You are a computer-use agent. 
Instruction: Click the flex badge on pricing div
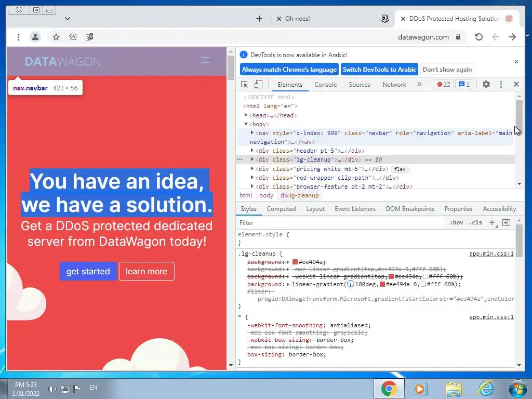(400, 169)
